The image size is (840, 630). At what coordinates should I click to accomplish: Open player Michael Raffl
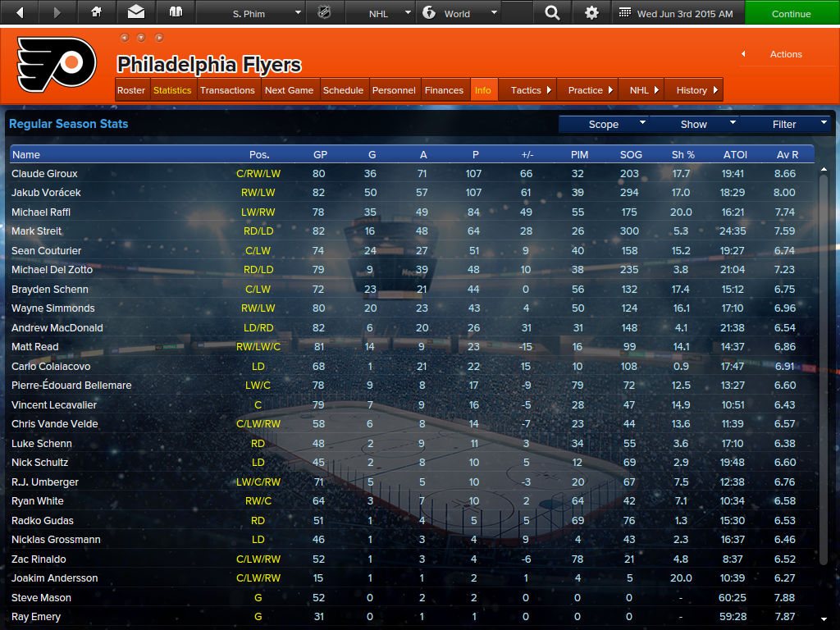41,212
